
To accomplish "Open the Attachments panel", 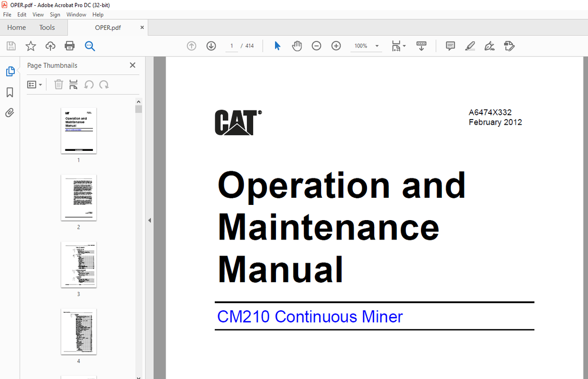I will [x=9, y=112].
